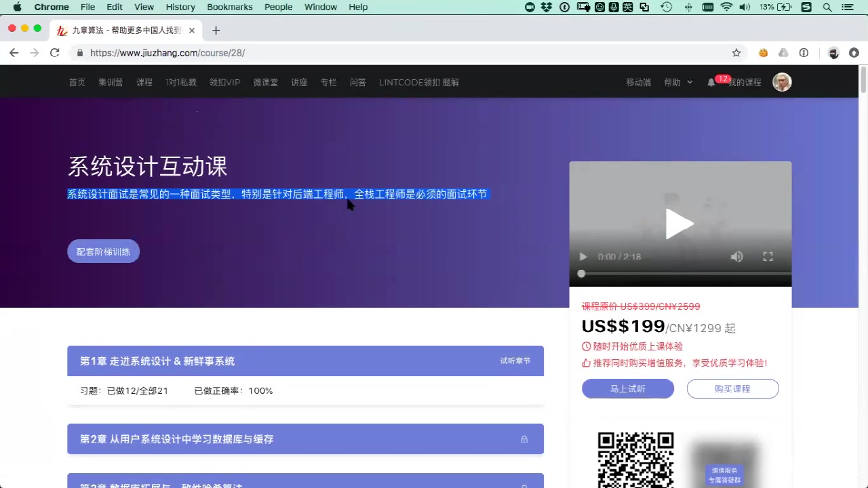Image resolution: width=868 pixels, height=488 pixels.
Task: Open battery status 13%
Action: point(775,7)
